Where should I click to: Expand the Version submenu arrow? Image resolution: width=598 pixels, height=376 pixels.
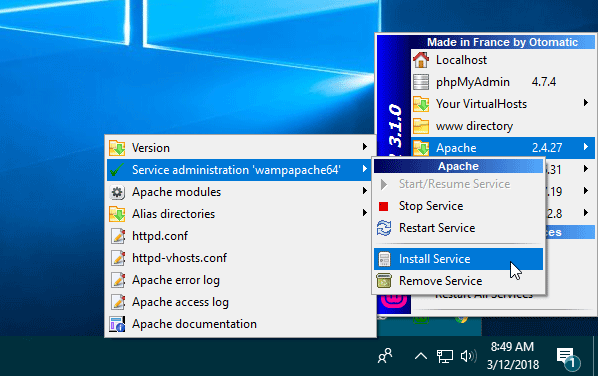365,146
